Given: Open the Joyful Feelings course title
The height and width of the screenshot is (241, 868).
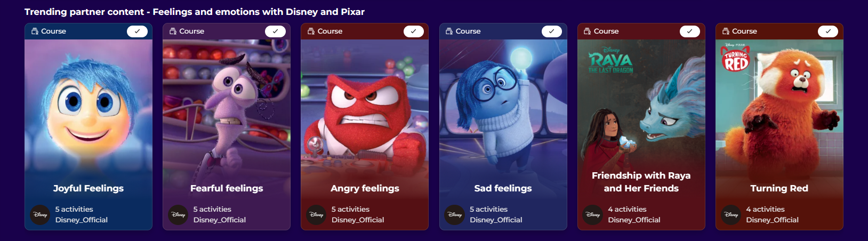Looking at the screenshot, I should [89, 188].
